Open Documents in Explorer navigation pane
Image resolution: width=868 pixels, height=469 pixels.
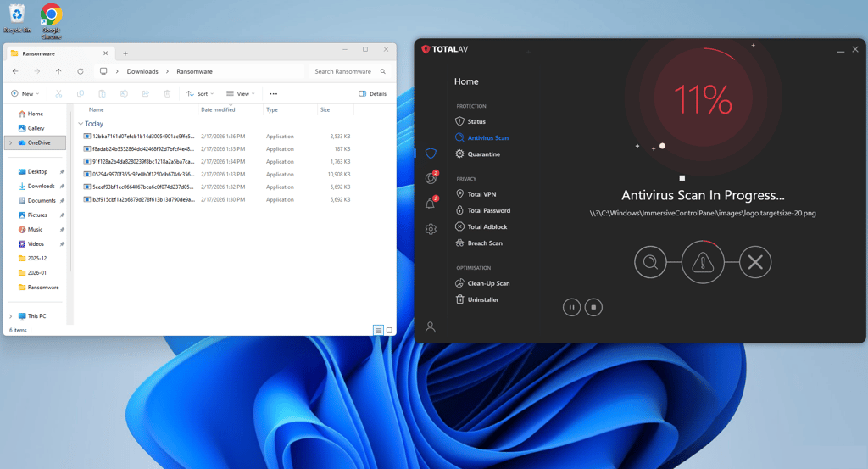[37, 200]
